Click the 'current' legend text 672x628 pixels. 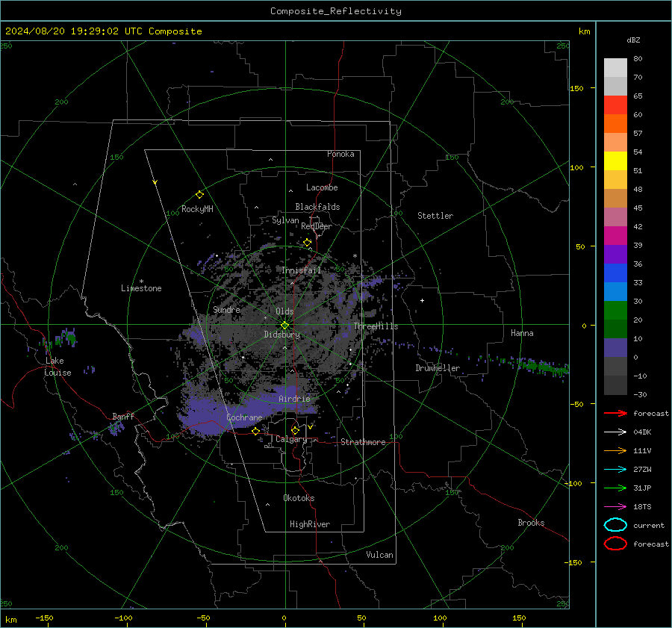tap(649, 525)
